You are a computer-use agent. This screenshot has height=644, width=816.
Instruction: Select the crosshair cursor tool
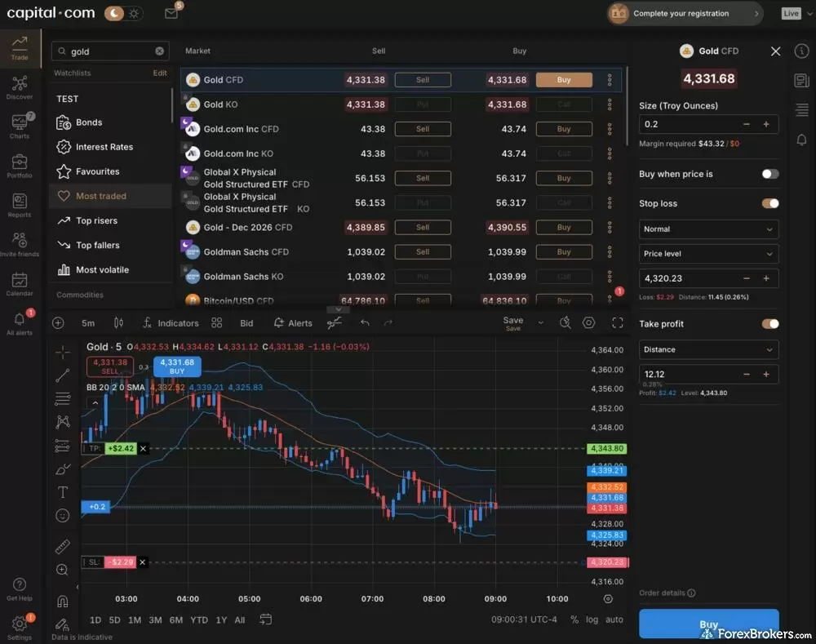[63, 352]
